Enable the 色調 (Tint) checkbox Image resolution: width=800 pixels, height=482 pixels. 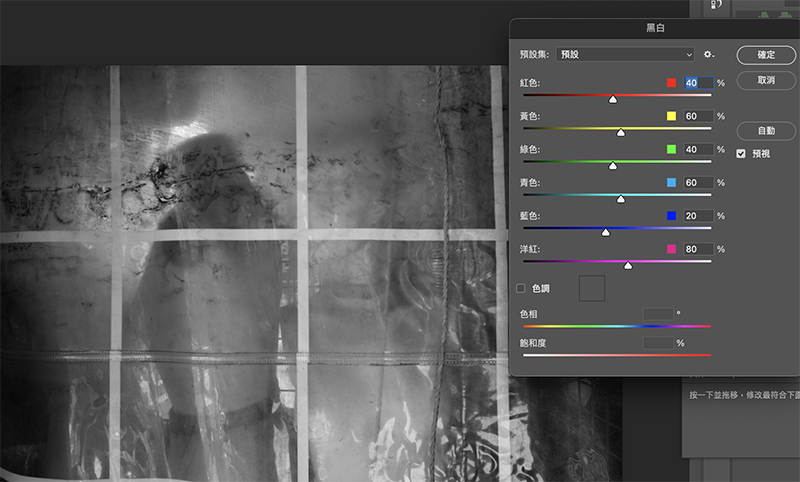coord(521,288)
